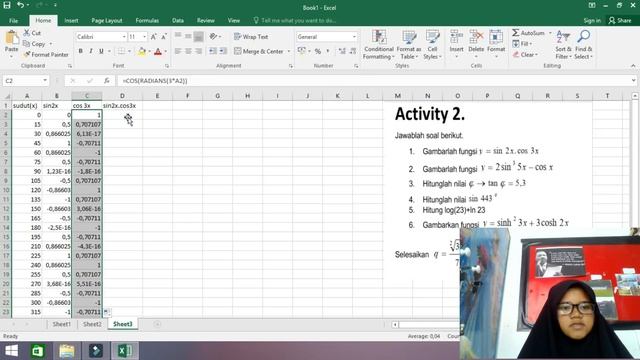Click the Sign in link
This screenshot has width=640, height=360.
(x=592, y=20)
